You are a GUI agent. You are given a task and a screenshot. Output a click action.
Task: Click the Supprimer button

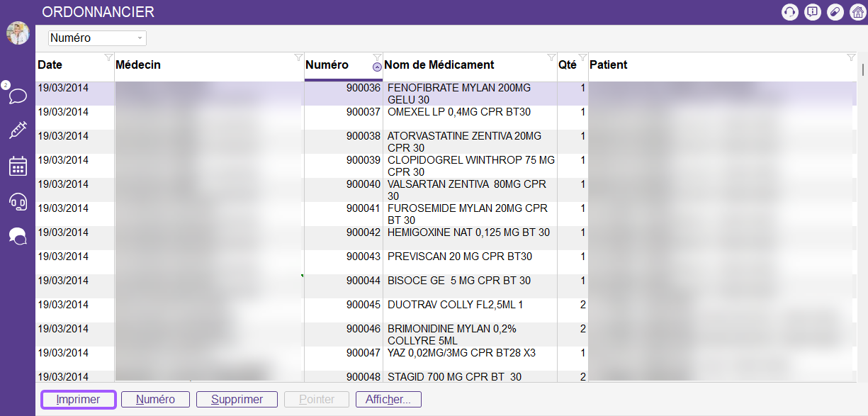pyautogui.click(x=237, y=400)
